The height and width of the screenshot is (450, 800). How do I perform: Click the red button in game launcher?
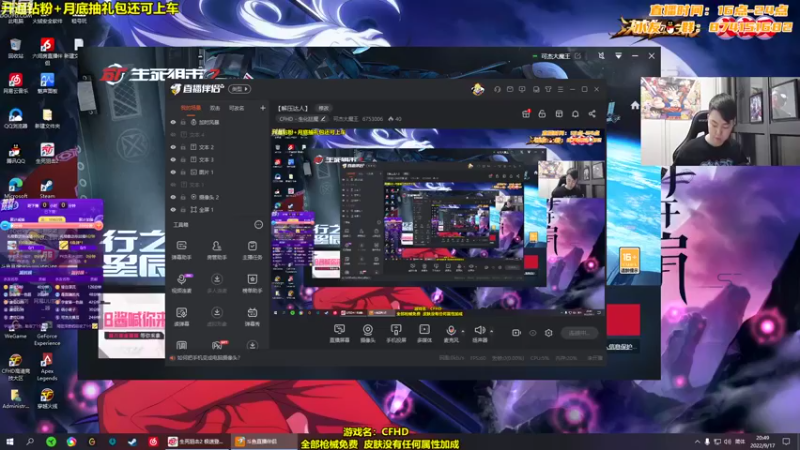(623, 319)
